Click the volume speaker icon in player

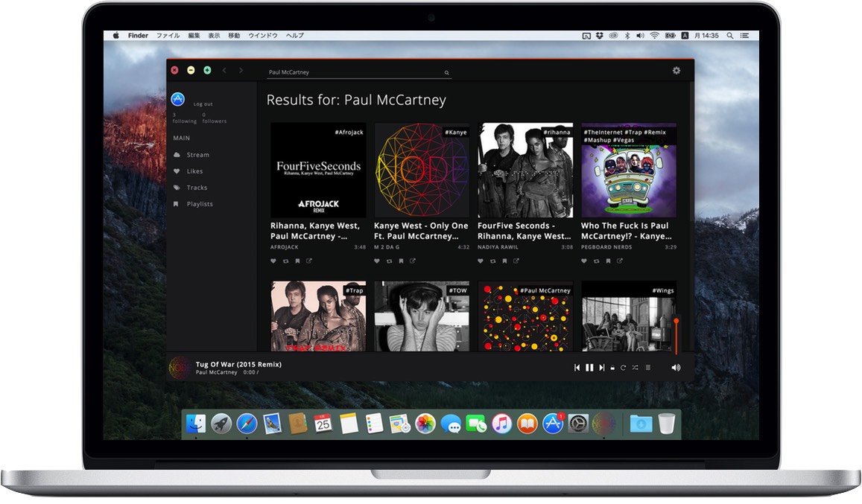(676, 368)
